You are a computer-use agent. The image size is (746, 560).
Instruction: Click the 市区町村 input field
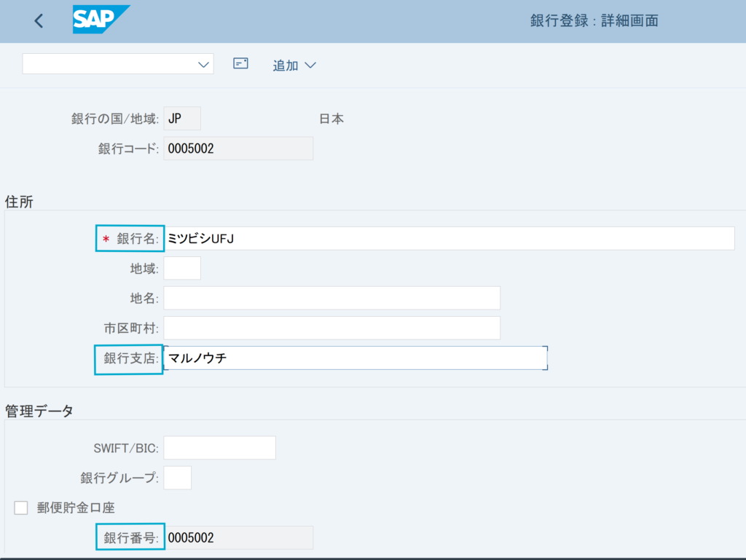point(331,328)
